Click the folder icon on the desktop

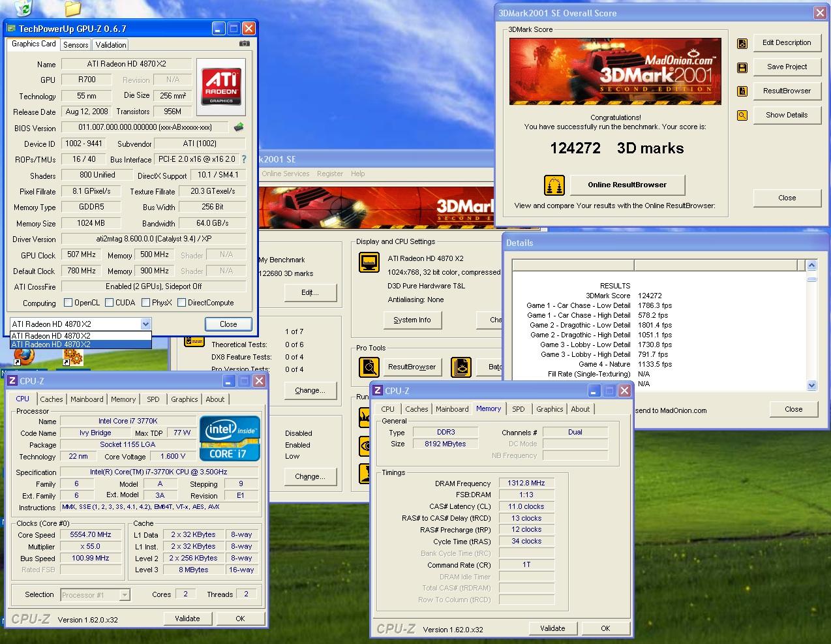pos(72,8)
